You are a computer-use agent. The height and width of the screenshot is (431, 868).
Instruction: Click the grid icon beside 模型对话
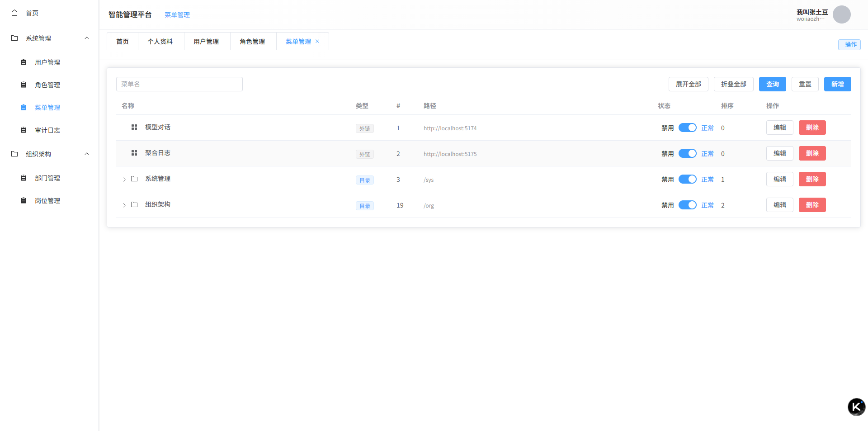[134, 127]
